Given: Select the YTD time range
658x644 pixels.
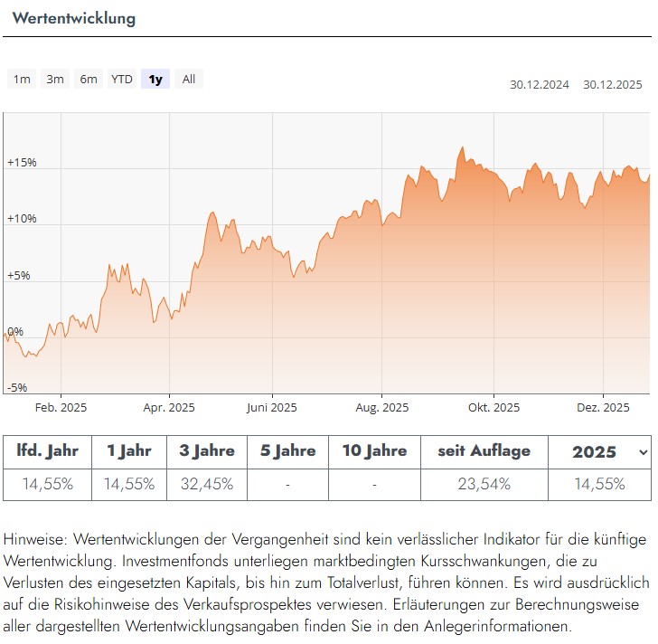Looking at the screenshot, I should tap(121, 80).
